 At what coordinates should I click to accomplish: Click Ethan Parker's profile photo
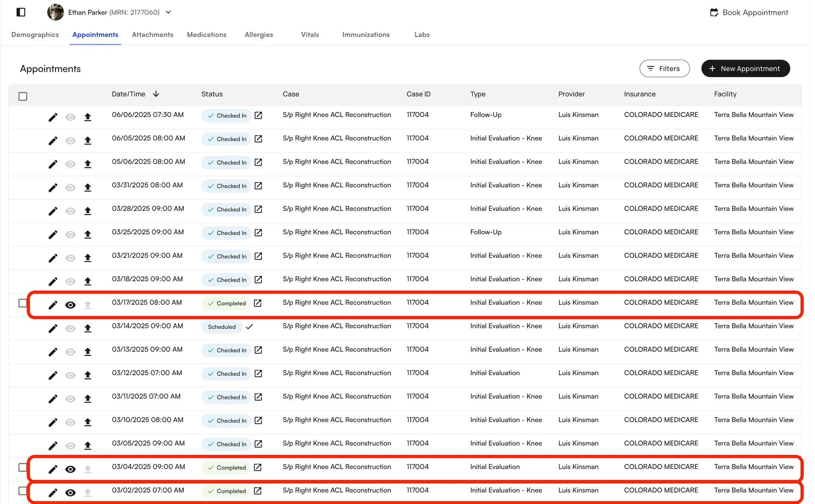click(x=56, y=12)
